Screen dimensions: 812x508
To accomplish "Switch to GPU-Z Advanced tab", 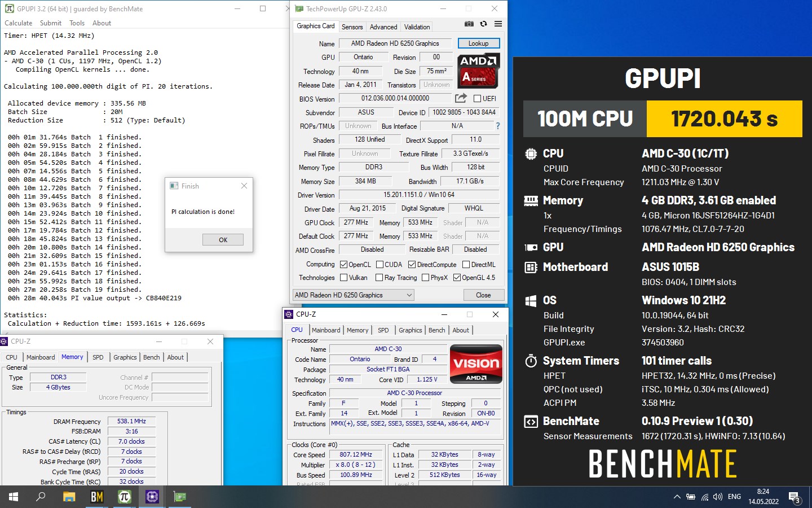I will pyautogui.click(x=383, y=27).
